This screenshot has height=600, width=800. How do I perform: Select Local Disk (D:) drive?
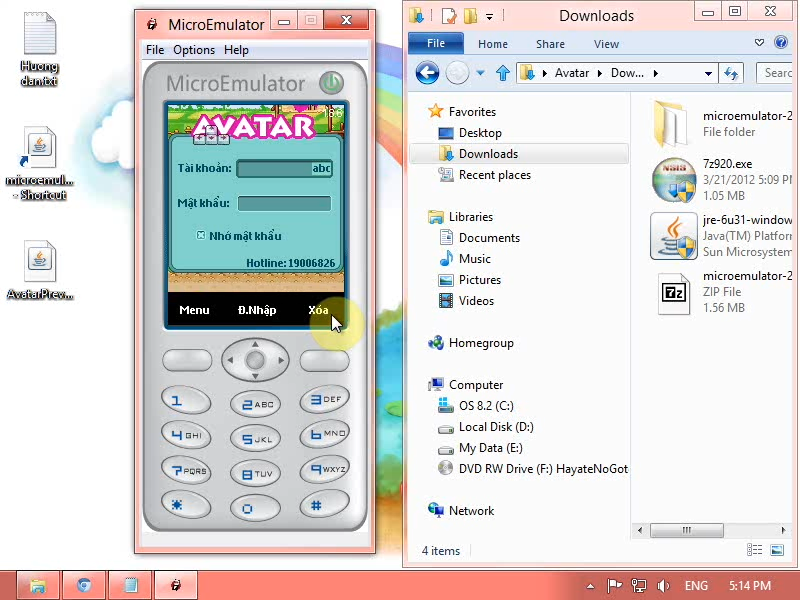(x=486, y=427)
